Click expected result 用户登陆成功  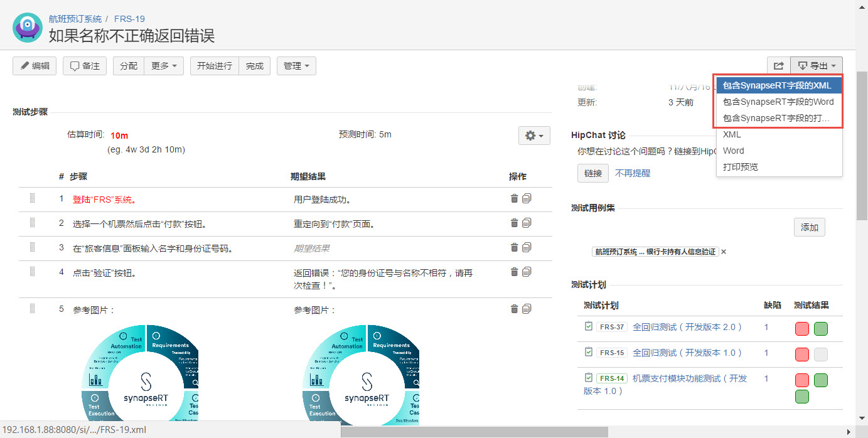(x=323, y=200)
